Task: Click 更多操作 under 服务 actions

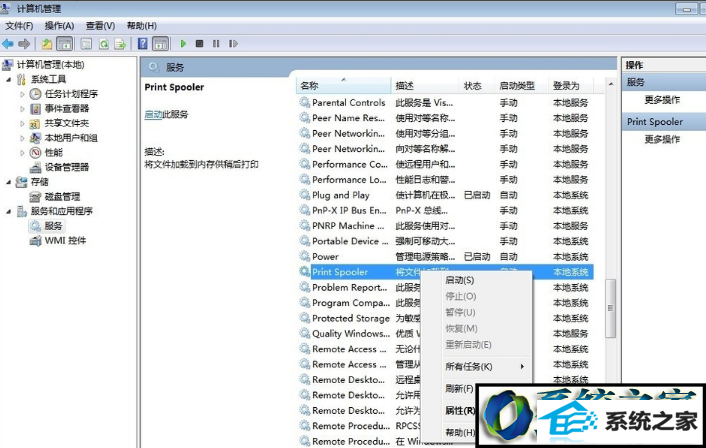Action: 661,100
